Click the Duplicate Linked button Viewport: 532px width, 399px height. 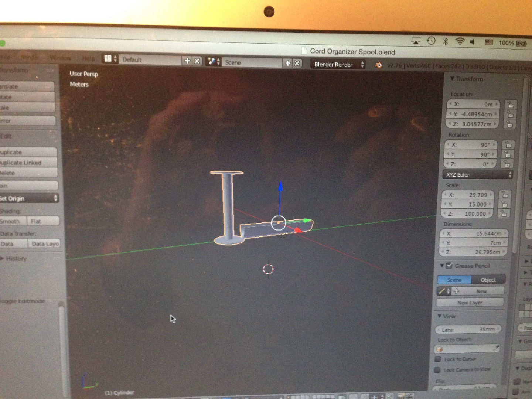[x=28, y=163]
